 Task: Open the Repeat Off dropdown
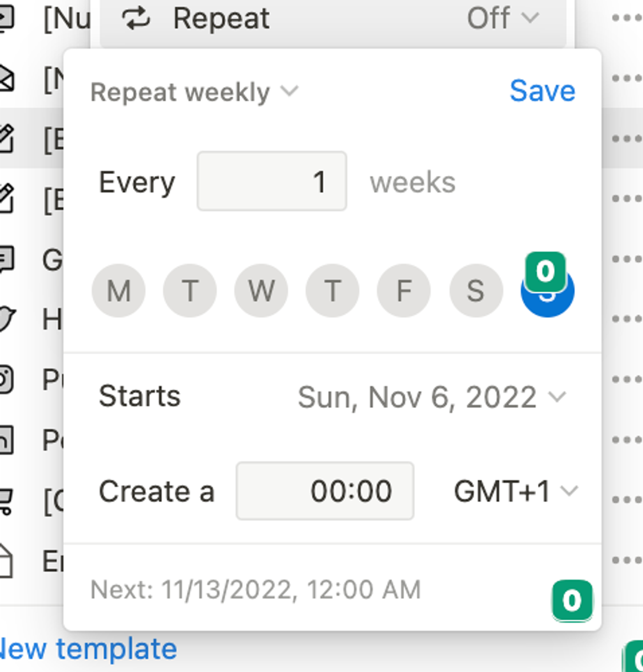click(503, 18)
